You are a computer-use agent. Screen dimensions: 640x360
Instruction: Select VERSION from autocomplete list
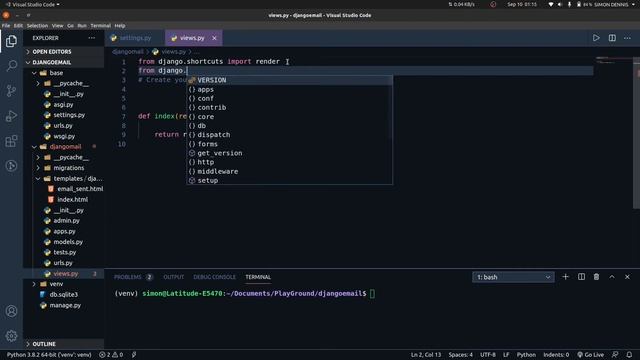coord(289,80)
